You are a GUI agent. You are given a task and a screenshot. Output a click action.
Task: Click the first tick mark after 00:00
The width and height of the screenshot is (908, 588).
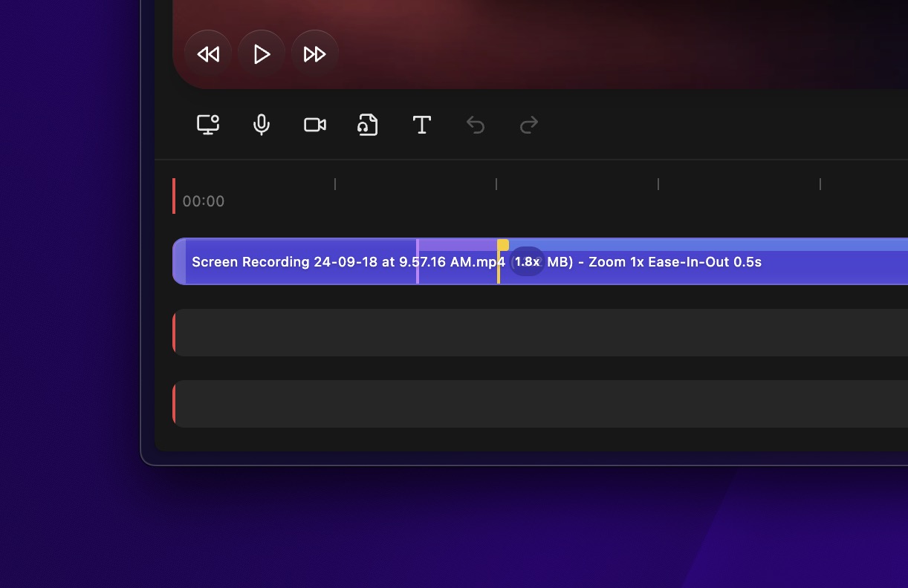[x=335, y=184]
